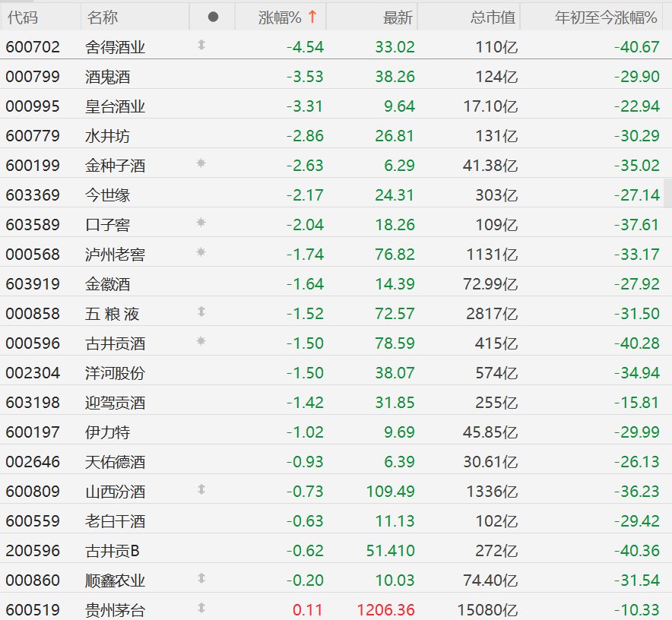Open the 古井贡B stock name
Screen dimensions: 672x620
point(113,551)
